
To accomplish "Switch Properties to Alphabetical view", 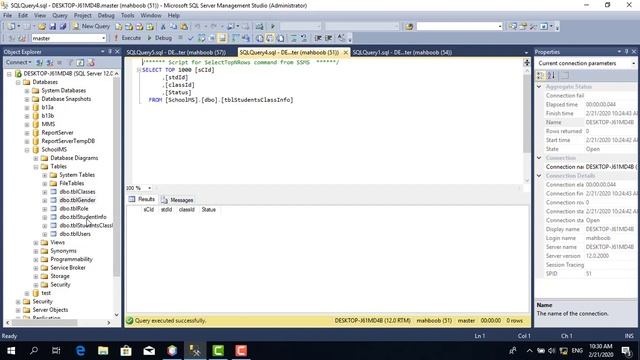I will [x=551, y=76].
